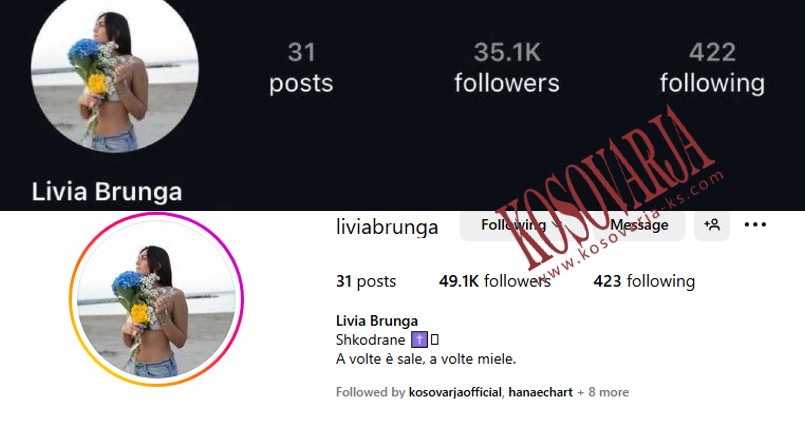Click the '+ 8 more' followers link
Viewport: 805px width, 427px height.
(x=603, y=392)
